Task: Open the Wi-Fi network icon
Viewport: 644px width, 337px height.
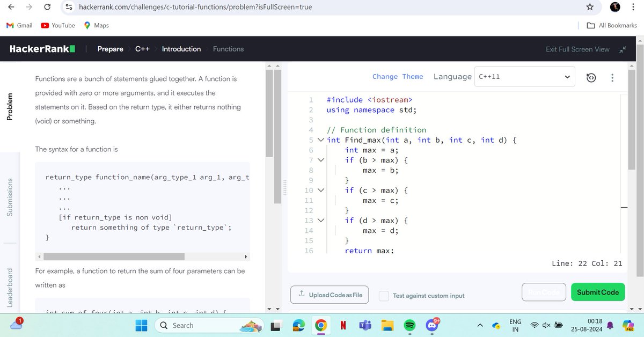Action: pos(535,325)
